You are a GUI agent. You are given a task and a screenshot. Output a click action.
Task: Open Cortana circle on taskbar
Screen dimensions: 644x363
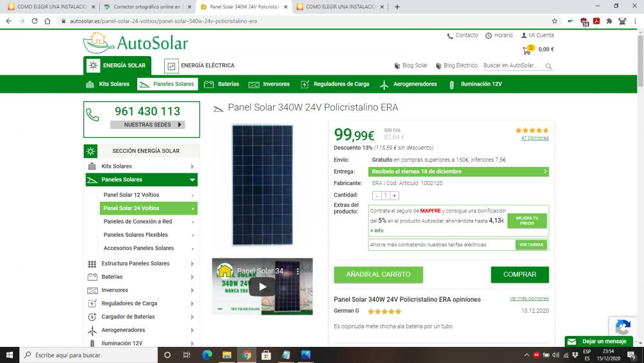[x=167, y=355]
